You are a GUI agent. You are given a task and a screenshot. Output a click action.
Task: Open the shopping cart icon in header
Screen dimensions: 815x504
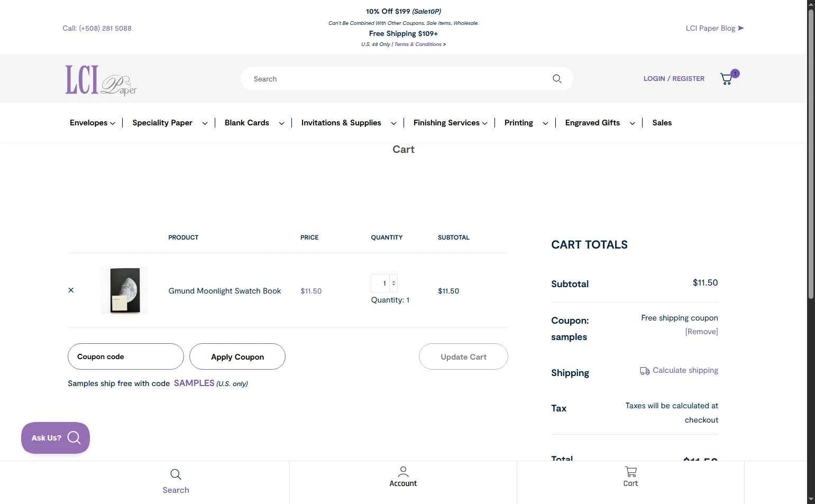tap(727, 79)
